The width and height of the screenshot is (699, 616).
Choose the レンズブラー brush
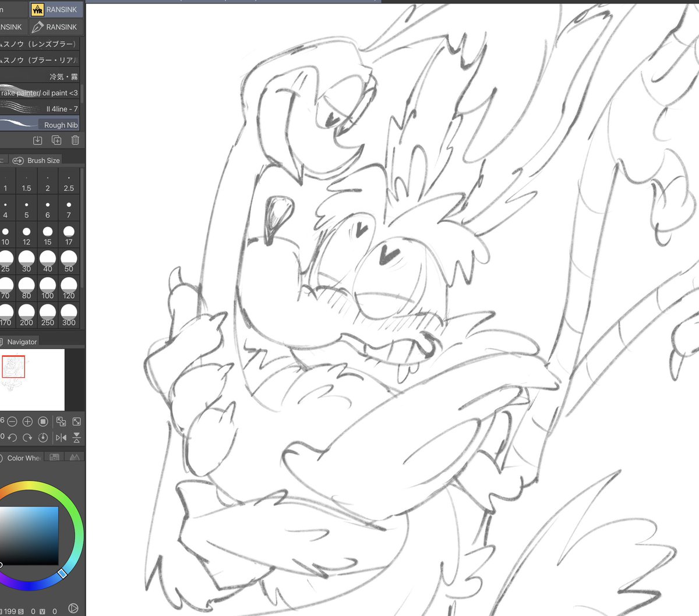pyautogui.click(x=38, y=44)
